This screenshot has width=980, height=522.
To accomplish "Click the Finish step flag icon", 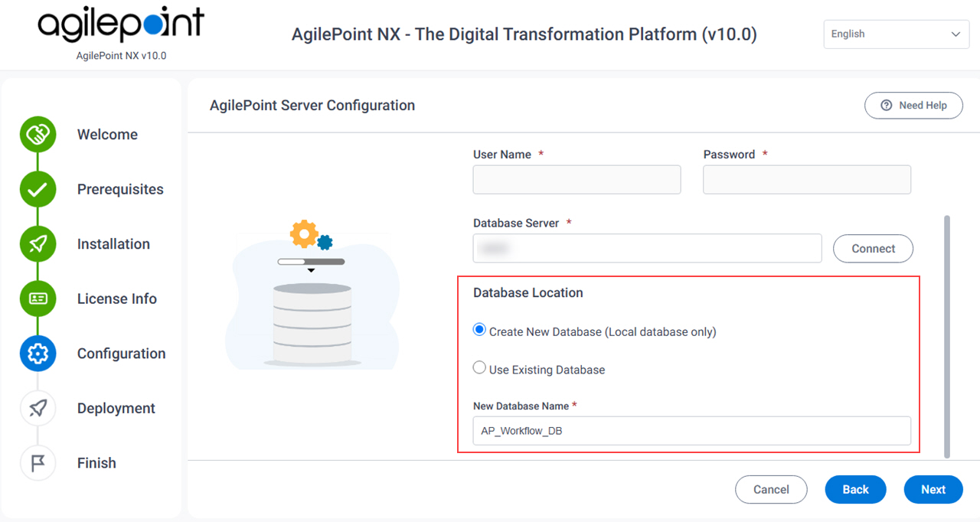I will (x=38, y=463).
